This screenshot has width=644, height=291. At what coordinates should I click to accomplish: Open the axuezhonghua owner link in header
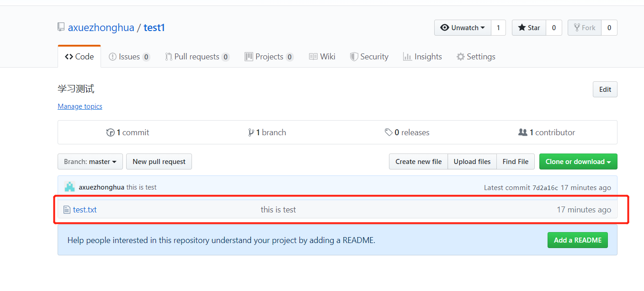101,27
